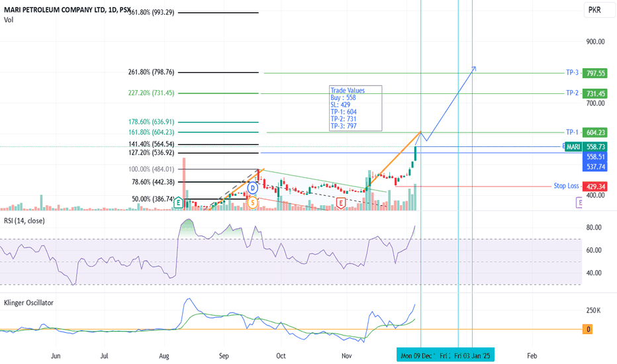
Task: Click the Trade Values text box
Action: click(x=356, y=109)
